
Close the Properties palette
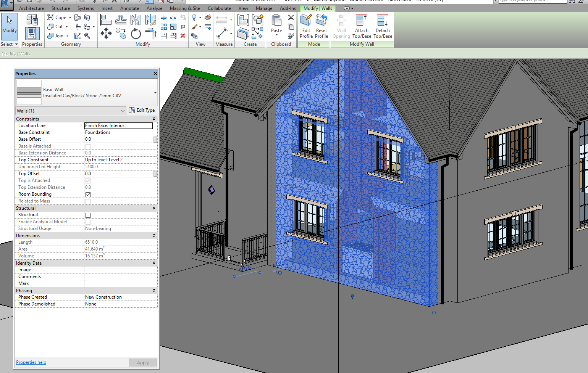click(155, 74)
